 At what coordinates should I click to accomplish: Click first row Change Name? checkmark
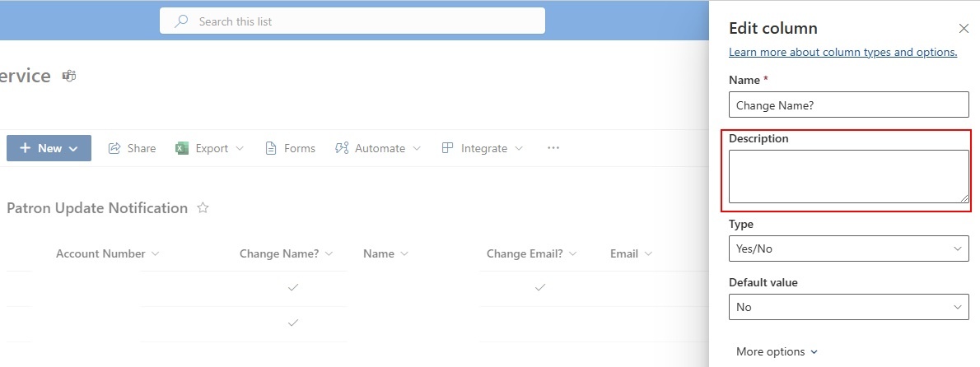293,287
